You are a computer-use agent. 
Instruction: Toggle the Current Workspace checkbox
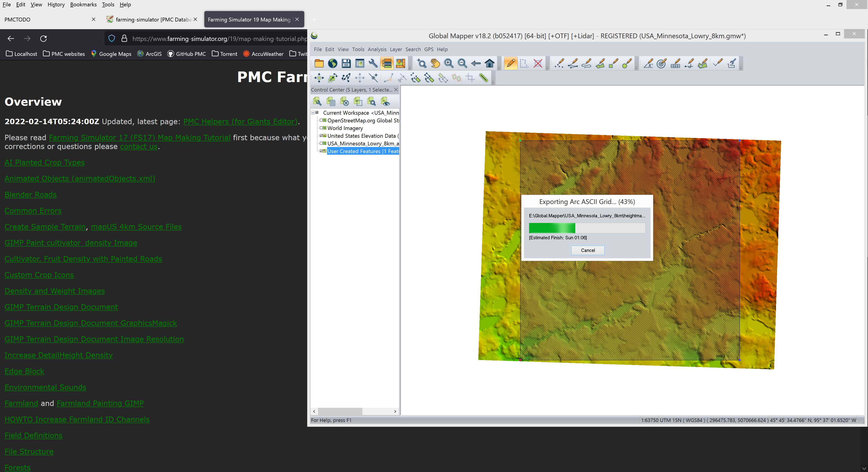pos(317,113)
